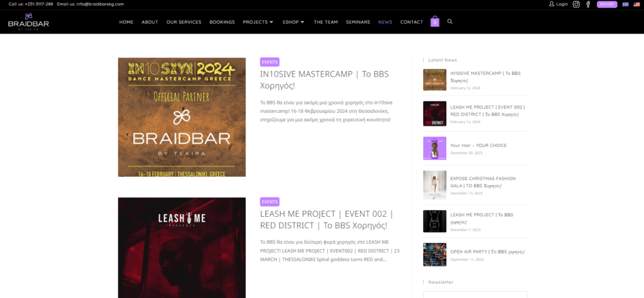Open Your Hair – YOUR CHOICE sidebar link
Screen dimensions: 644x298
pos(478,145)
